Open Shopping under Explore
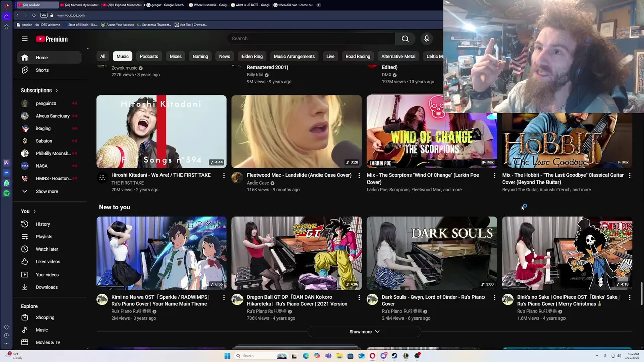Image resolution: width=644 pixels, height=362 pixels. tap(49, 317)
